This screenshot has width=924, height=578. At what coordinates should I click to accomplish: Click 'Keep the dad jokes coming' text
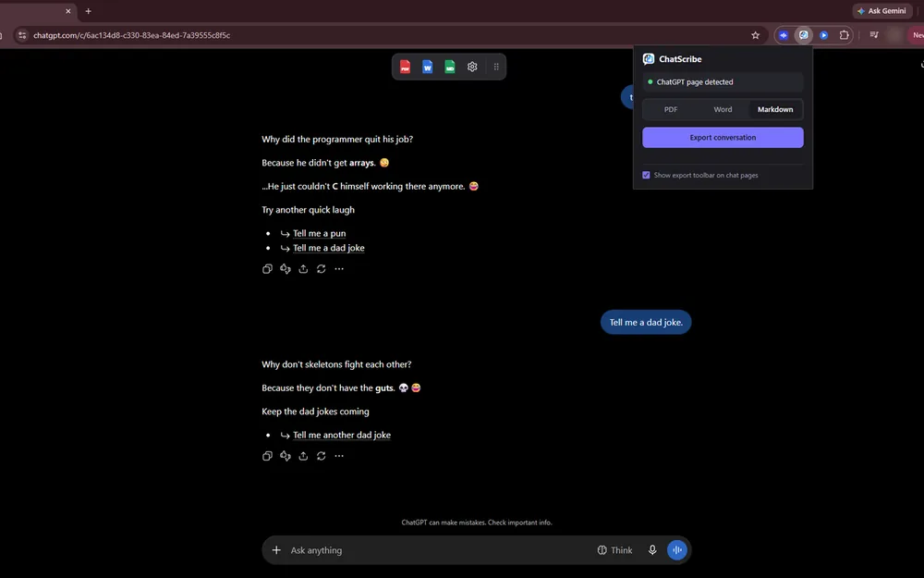pos(315,412)
